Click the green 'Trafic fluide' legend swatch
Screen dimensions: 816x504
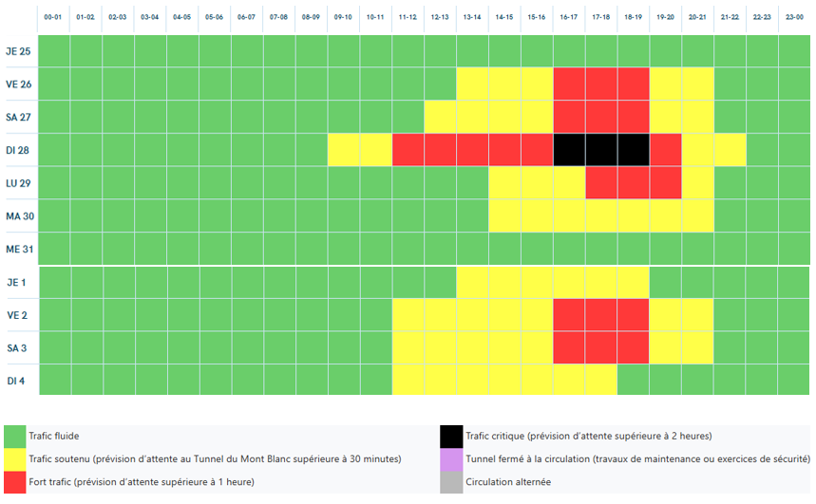tap(14, 436)
